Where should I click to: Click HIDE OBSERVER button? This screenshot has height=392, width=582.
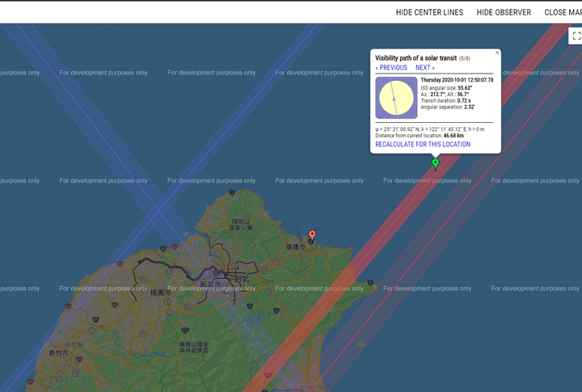[504, 13]
